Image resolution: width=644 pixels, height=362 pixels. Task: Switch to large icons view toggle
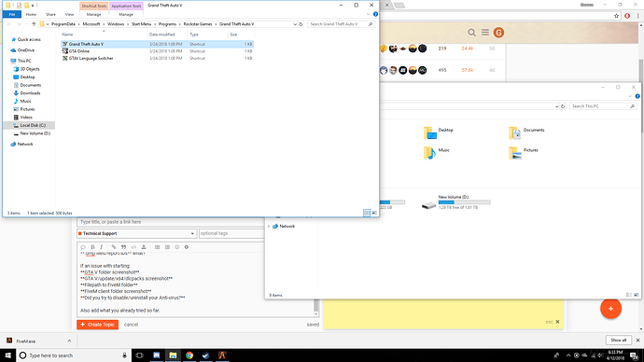pyautogui.click(x=374, y=213)
